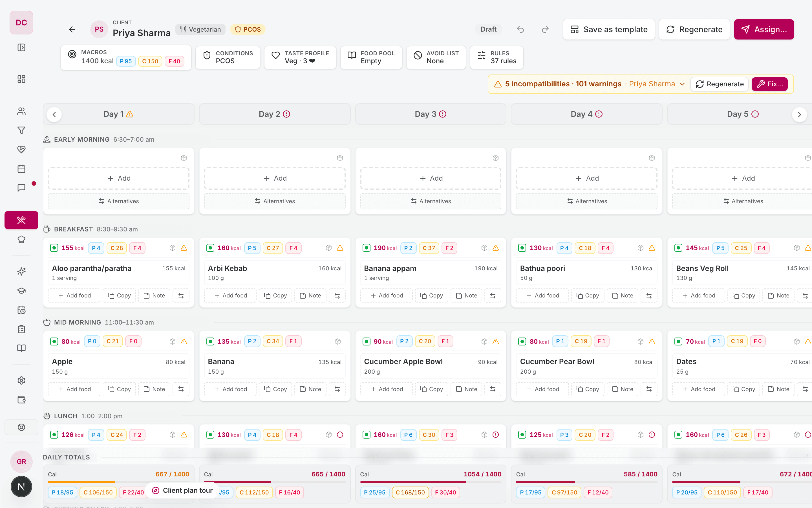Open the Rules 37 rules panel
The image size is (812, 508).
click(497, 58)
